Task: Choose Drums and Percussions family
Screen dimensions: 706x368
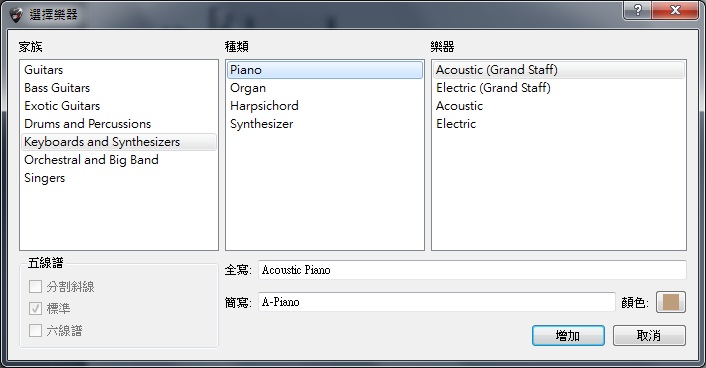Action: (119, 124)
